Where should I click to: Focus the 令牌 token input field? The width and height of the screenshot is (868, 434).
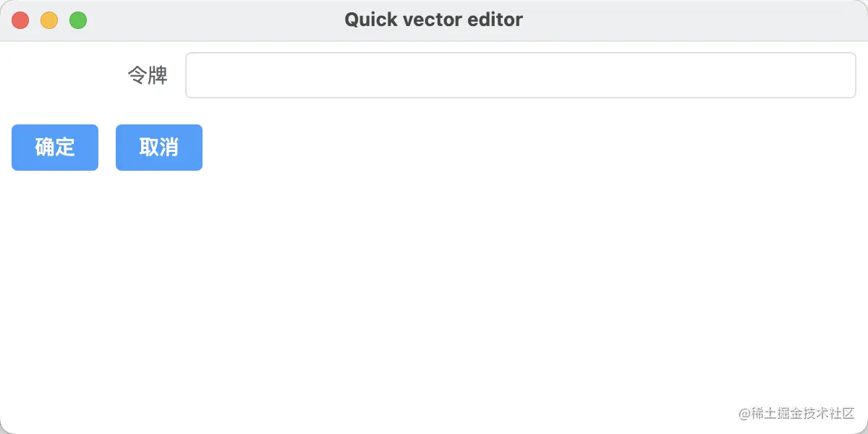tap(521, 75)
